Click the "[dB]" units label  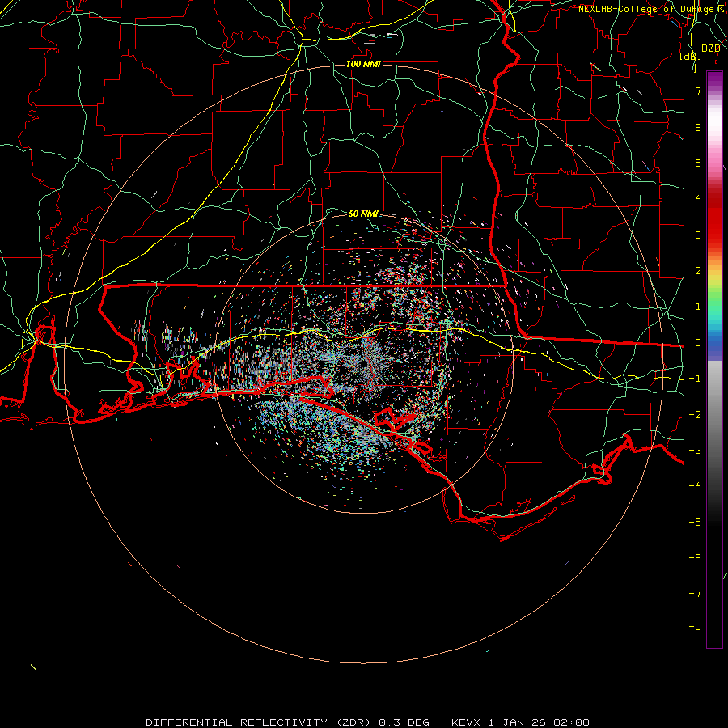691,57
